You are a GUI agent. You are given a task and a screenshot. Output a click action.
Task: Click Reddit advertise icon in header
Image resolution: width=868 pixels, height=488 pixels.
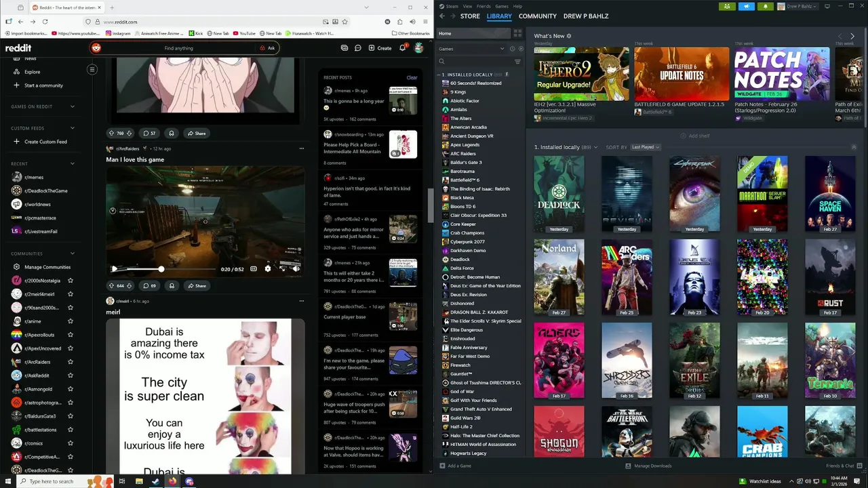[x=344, y=48]
